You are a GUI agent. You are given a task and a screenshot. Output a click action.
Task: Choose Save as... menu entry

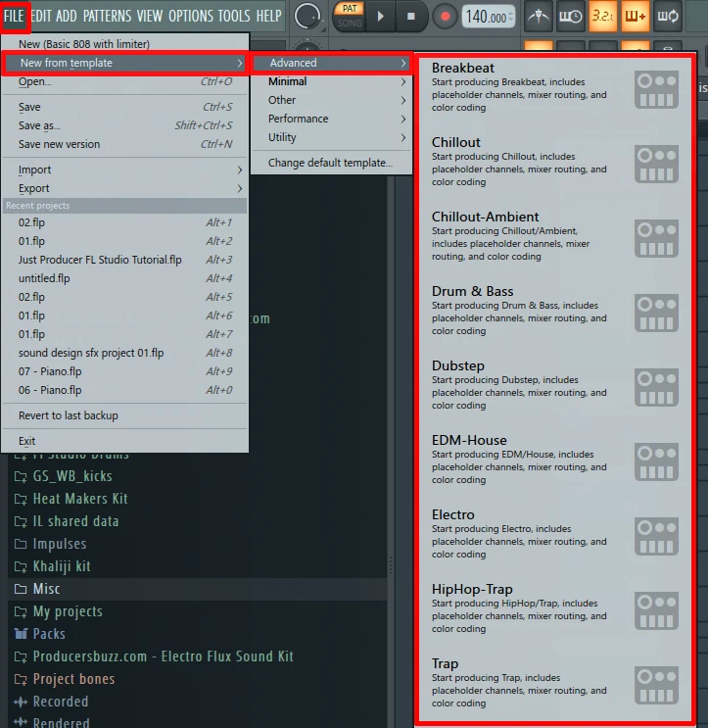(x=125, y=125)
